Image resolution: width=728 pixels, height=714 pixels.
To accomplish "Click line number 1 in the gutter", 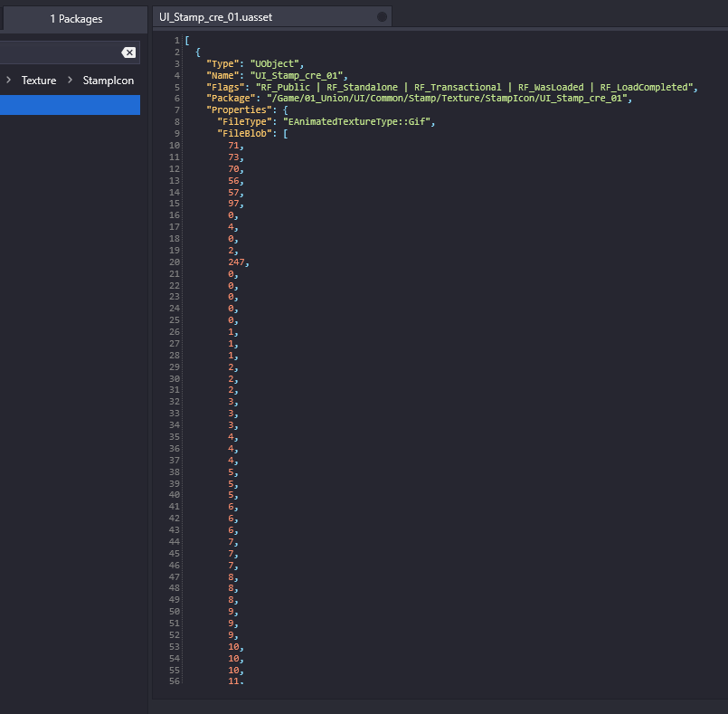I will point(177,41).
